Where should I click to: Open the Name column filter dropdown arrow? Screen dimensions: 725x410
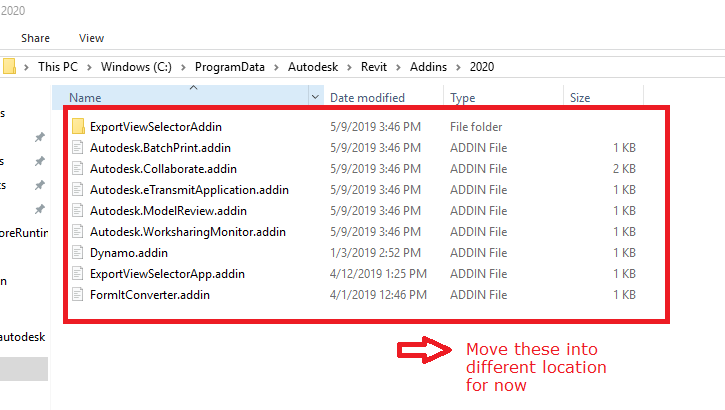(315, 97)
